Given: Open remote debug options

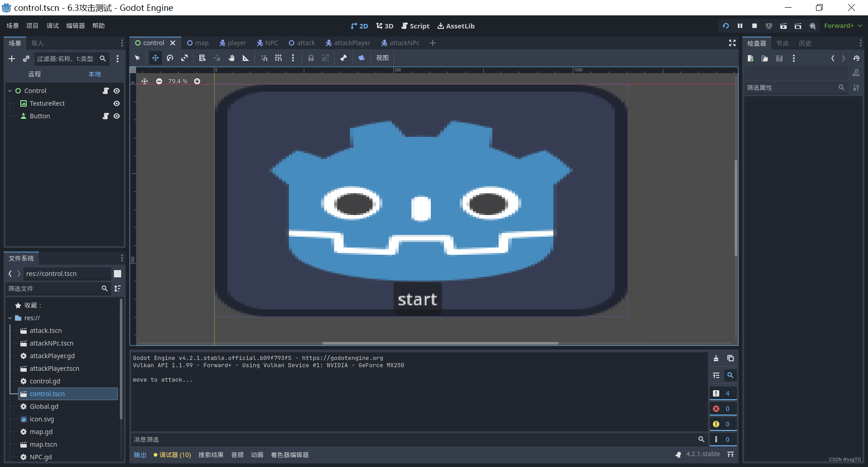Looking at the screenshot, I should (769, 26).
